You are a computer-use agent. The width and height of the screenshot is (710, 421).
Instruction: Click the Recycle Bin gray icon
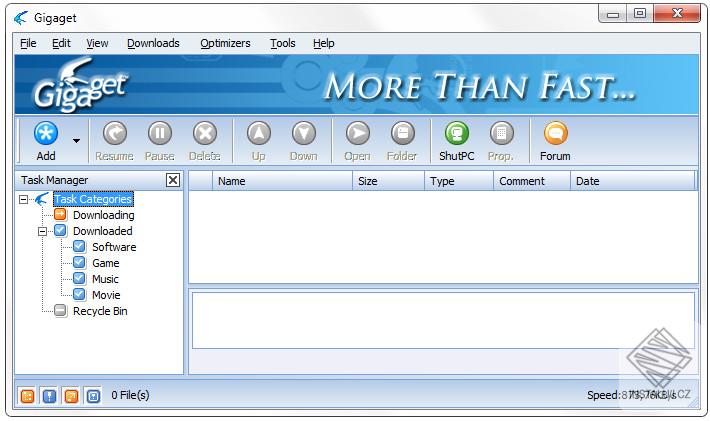coord(60,311)
